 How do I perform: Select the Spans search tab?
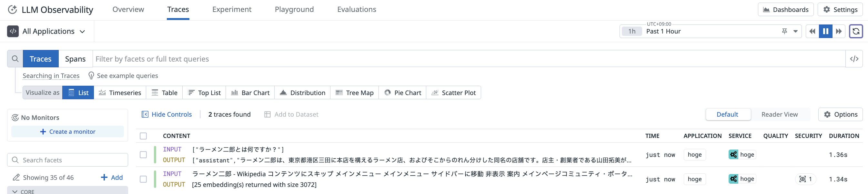(75, 59)
